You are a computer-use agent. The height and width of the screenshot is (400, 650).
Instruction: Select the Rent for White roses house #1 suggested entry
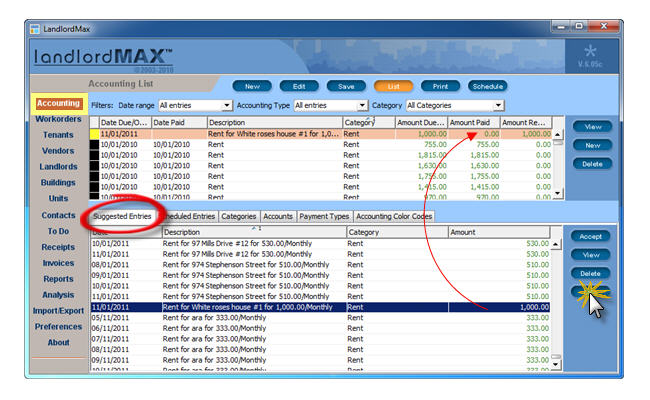click(320, 307)
